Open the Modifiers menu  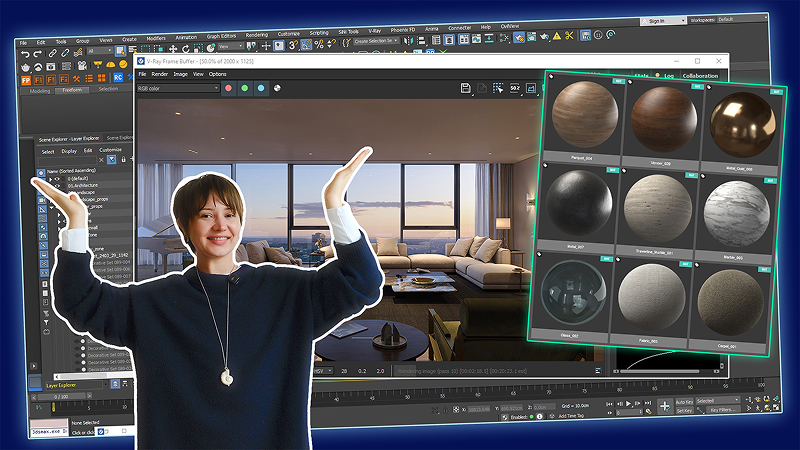[156, 38]
